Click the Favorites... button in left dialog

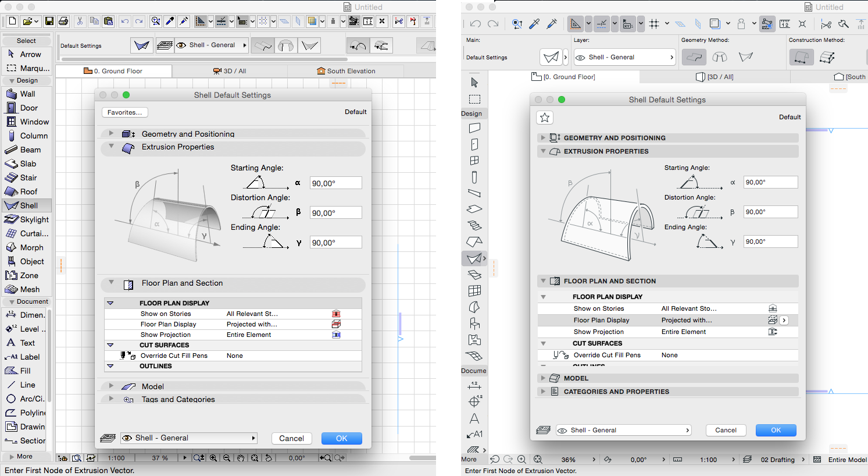pos(124,112)
